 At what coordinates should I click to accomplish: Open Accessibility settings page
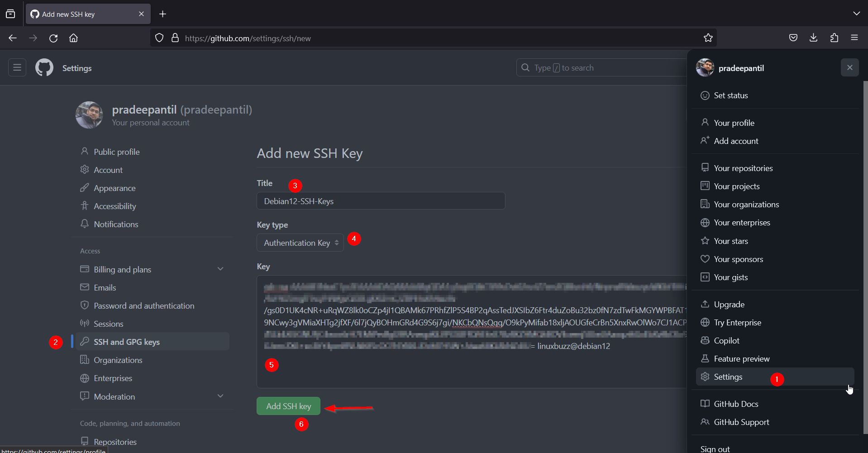click(x=153, y=206)
